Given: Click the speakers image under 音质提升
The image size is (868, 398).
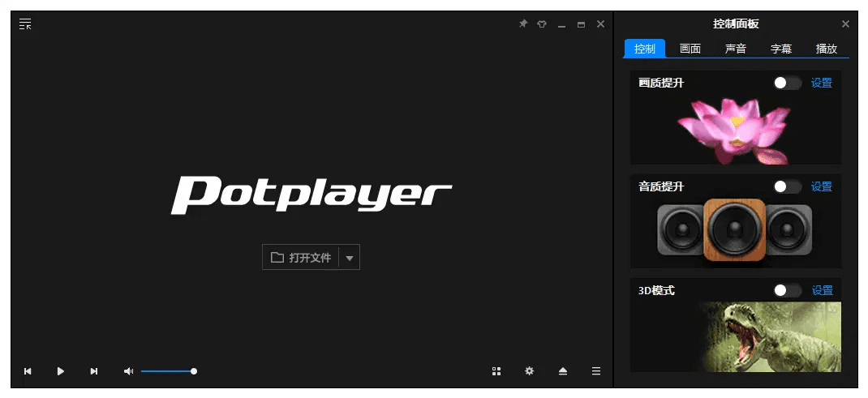Looking at the screenshot, I should tap(735, 230).
